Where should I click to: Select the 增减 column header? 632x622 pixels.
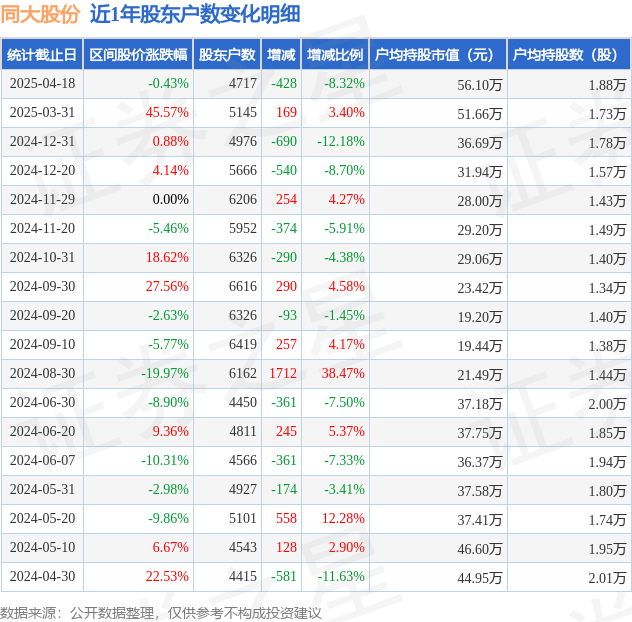point(281,55)
